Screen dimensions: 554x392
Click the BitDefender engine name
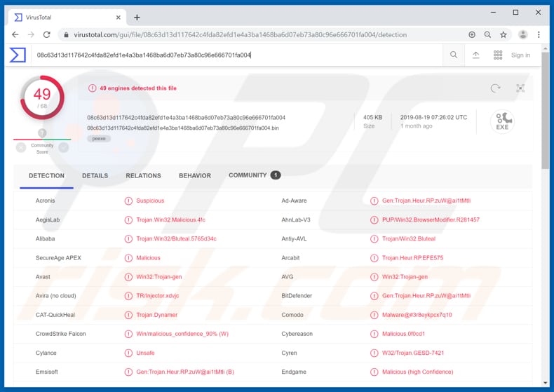pyautogui.click(x=297, y=296)
